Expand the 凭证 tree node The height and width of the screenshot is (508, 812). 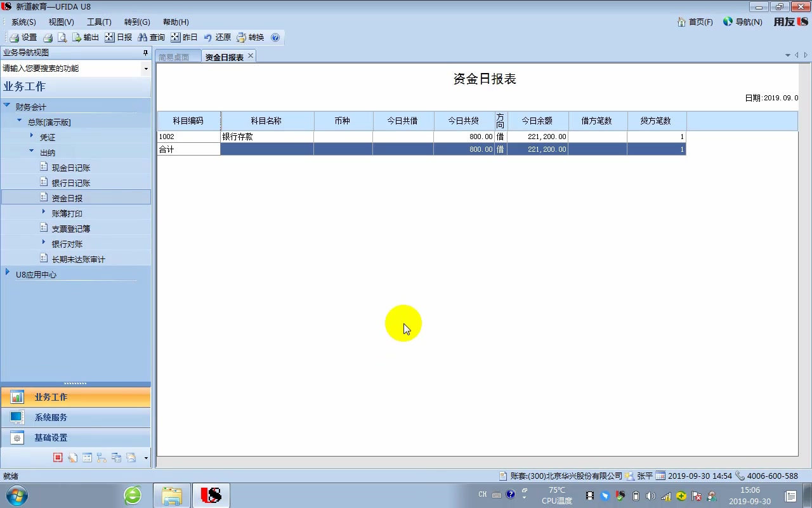pos(32,136)
